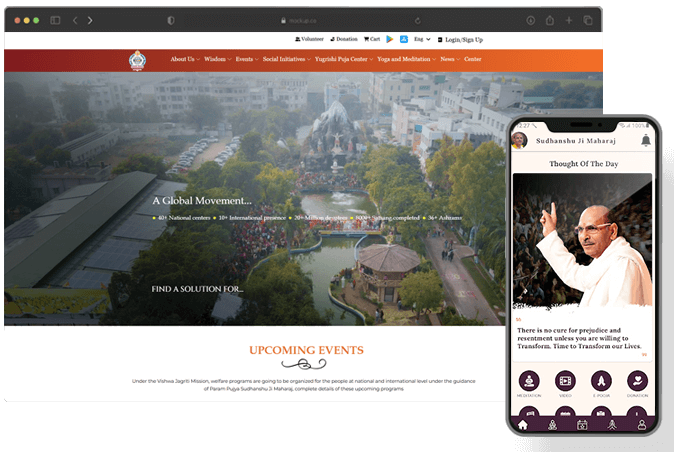Tap the notification bell in the mobile app

(x=646, y=141)
